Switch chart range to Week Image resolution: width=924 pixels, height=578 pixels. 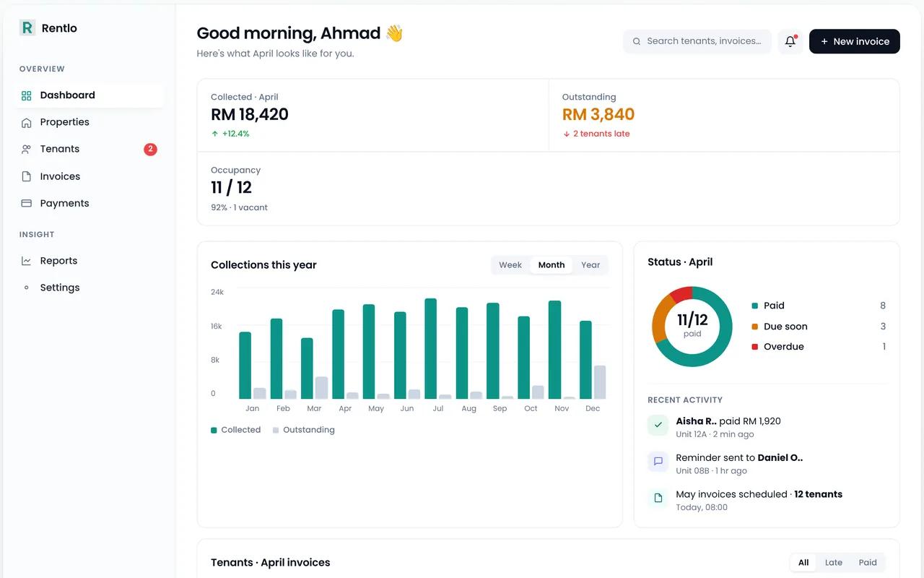[510, 265]
